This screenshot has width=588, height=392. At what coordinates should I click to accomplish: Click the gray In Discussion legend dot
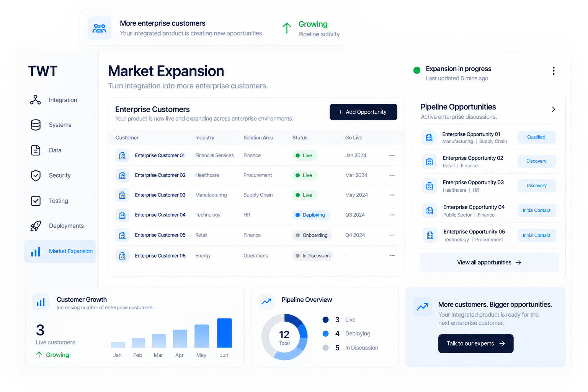tap(326, 348)
